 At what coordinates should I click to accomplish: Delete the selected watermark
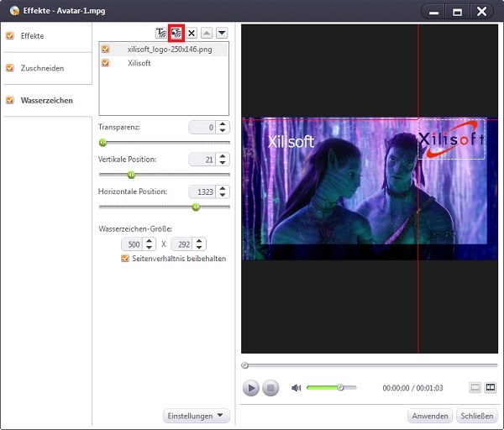[x=192, y=33]
